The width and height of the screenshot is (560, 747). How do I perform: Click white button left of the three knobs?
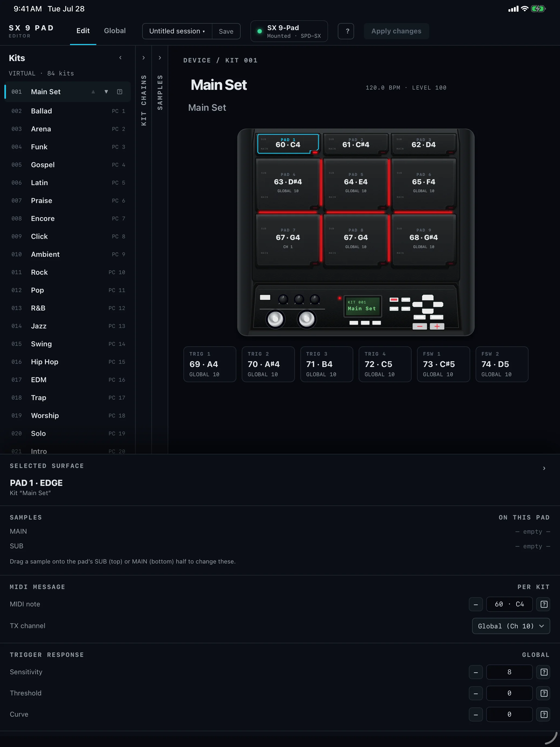click(265, 297)
